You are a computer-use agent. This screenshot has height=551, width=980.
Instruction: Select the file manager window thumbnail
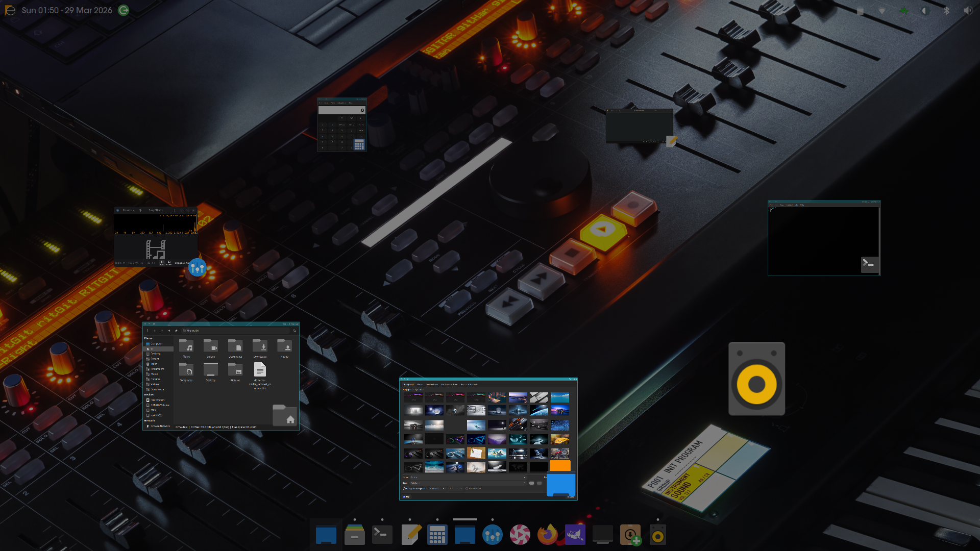pos(220,377)
